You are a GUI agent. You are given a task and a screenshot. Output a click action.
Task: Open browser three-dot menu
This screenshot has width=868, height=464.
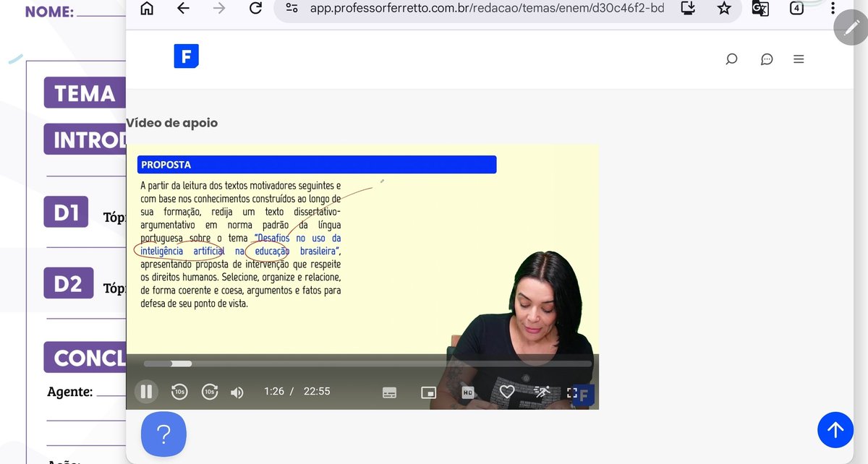pyautogui.click(x=833, y=8)
